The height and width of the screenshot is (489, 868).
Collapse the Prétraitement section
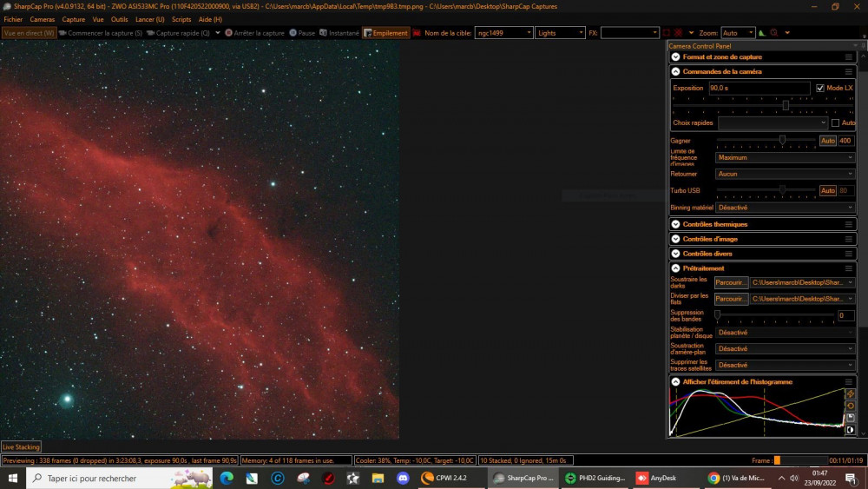676,268
